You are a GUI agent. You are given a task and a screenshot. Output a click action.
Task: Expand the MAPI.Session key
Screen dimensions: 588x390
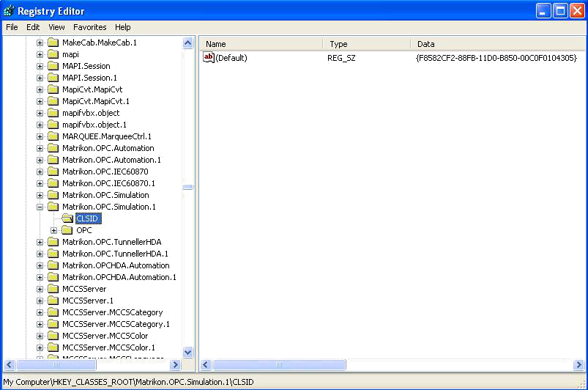pyautogui.click(x=40, y=66)
